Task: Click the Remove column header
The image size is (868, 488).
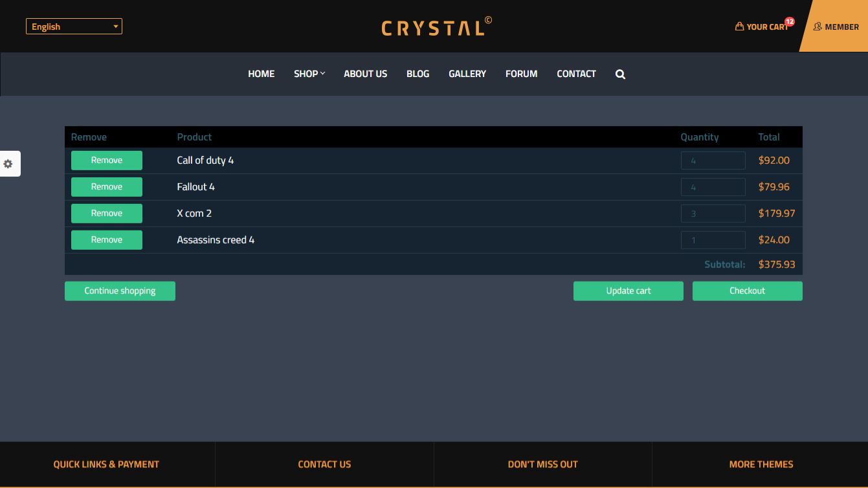Action: click(89, 137)
